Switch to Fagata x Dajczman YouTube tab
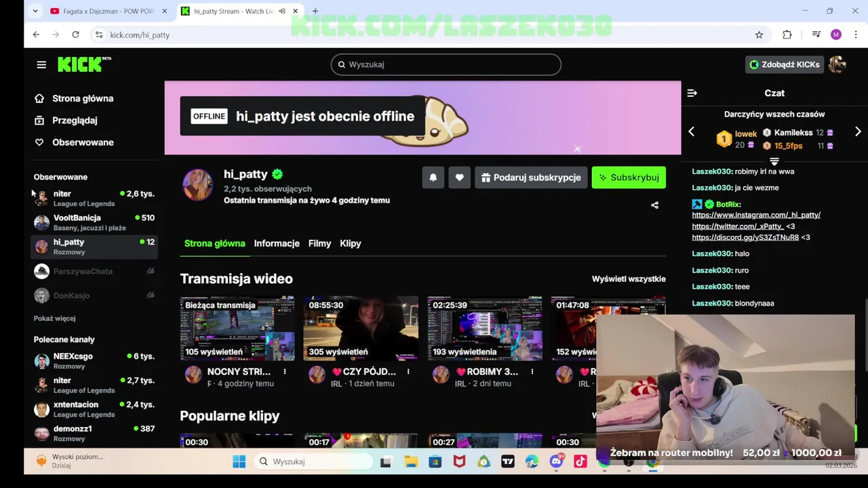The width and height of the screenshot is (868, 488). [108, 11]
